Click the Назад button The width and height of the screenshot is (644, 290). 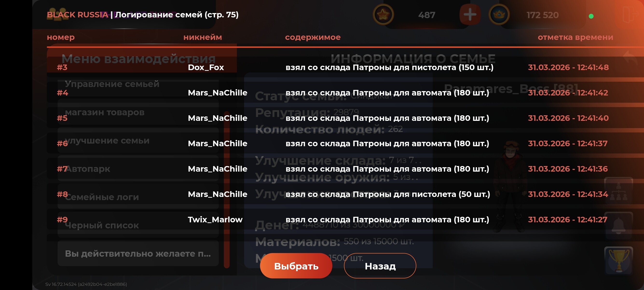click(x=380, y=266)
